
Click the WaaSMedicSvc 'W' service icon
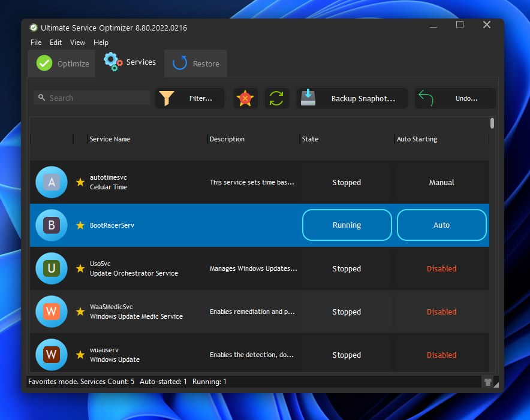click(x=52, y=312)
